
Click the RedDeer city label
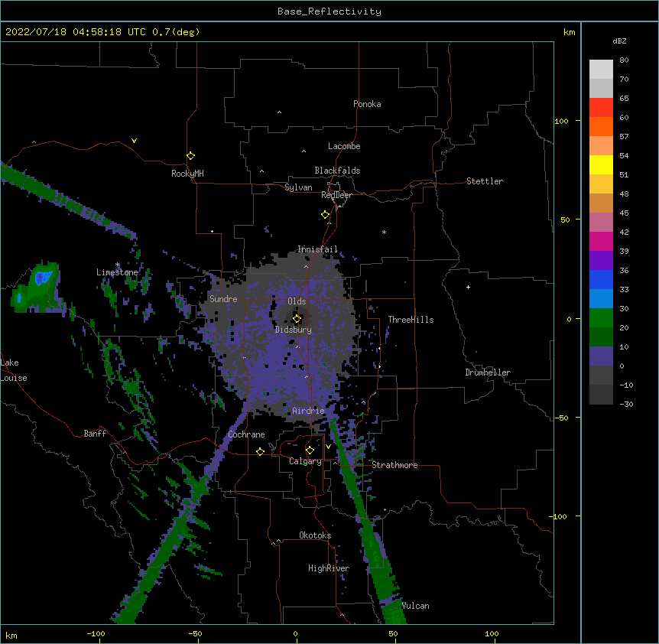(x=336, y=195)
